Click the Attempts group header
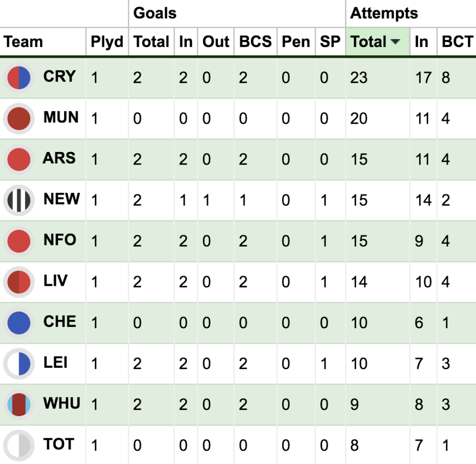The image size is (476, 464). [384, 13]
